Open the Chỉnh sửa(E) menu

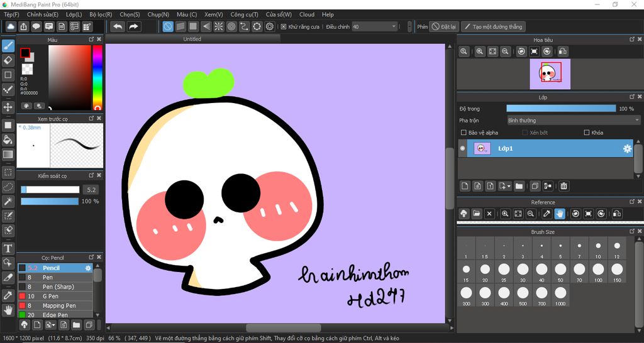point(43,14)
